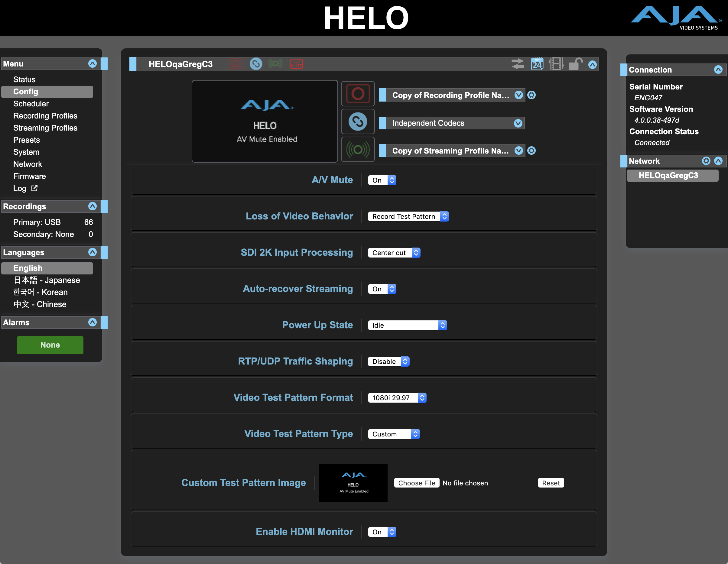Open Loss of Video Behavior dropdown
The height and width of the screenshot is (564, 728).
pyautogui.click(x=408, y=216)
